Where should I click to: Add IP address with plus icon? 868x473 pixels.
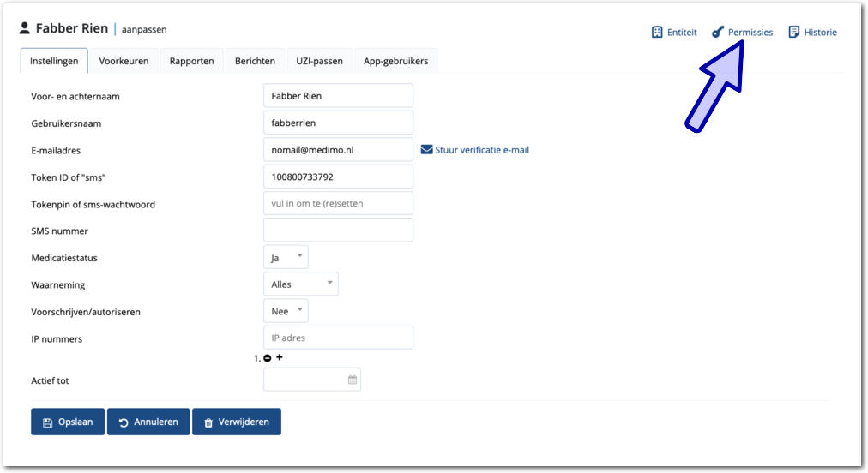click(x=280, y=357)
